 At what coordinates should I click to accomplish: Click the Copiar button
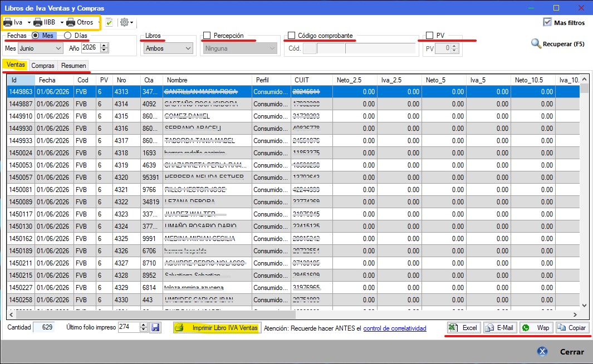[572, 328]
